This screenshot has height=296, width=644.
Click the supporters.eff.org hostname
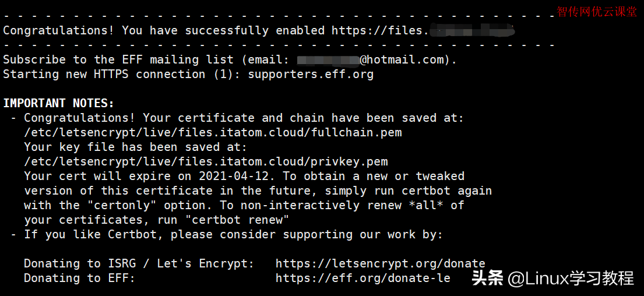click(x=311, y=75)
